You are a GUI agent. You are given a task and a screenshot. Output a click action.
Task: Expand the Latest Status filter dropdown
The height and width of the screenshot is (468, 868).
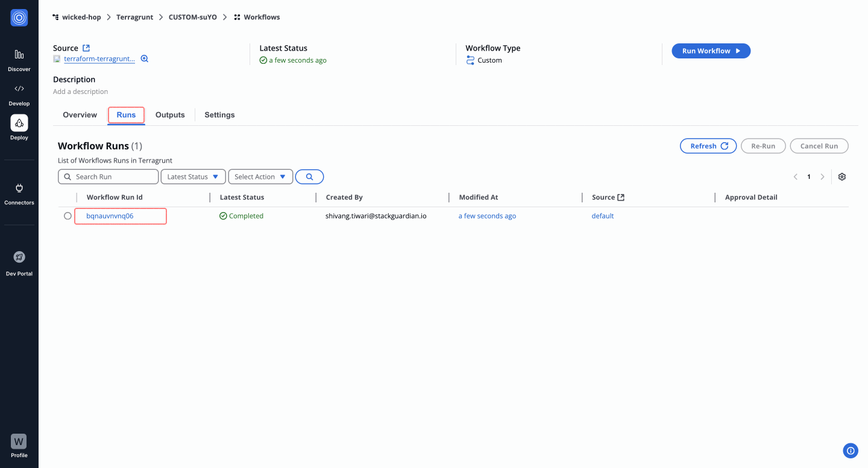[193, 176]
